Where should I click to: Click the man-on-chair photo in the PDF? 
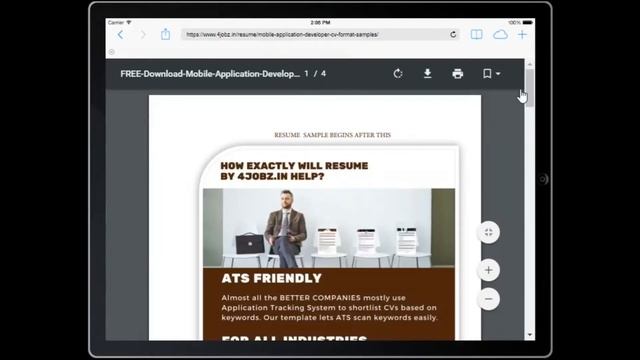329,228
